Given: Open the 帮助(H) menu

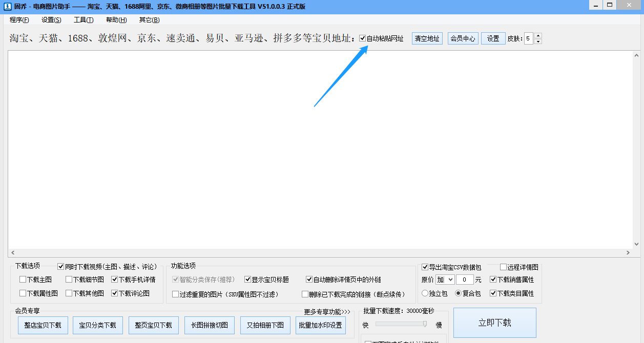Looking at the screenshot, I should [116, 20].
